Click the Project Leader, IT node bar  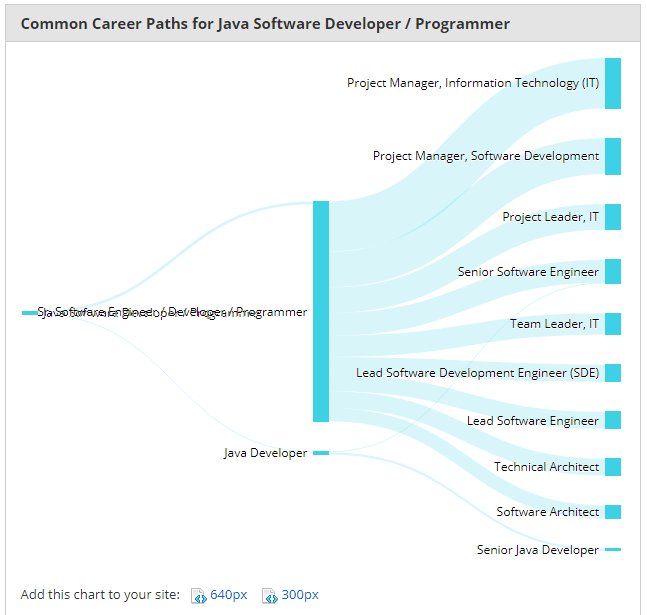613,217
